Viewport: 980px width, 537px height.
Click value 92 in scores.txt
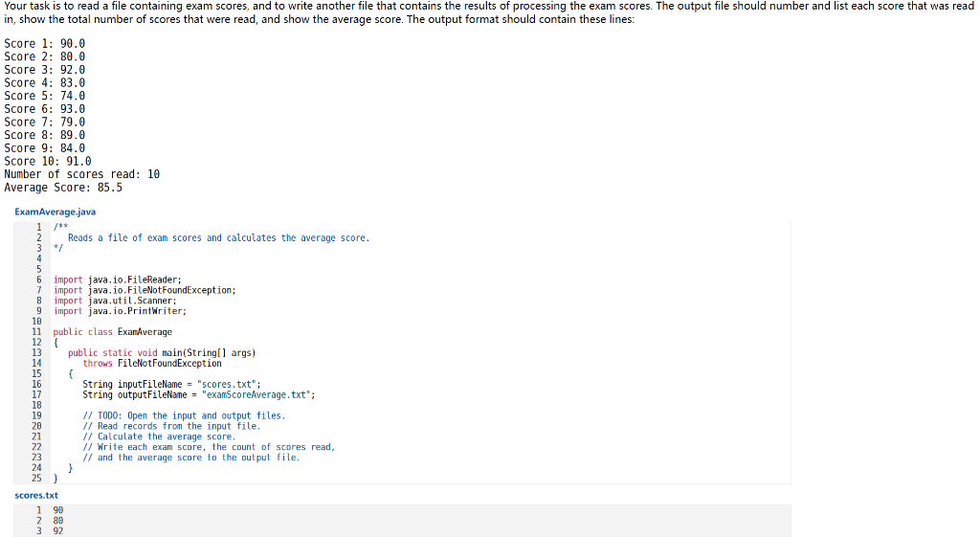(x=58, y=530)
